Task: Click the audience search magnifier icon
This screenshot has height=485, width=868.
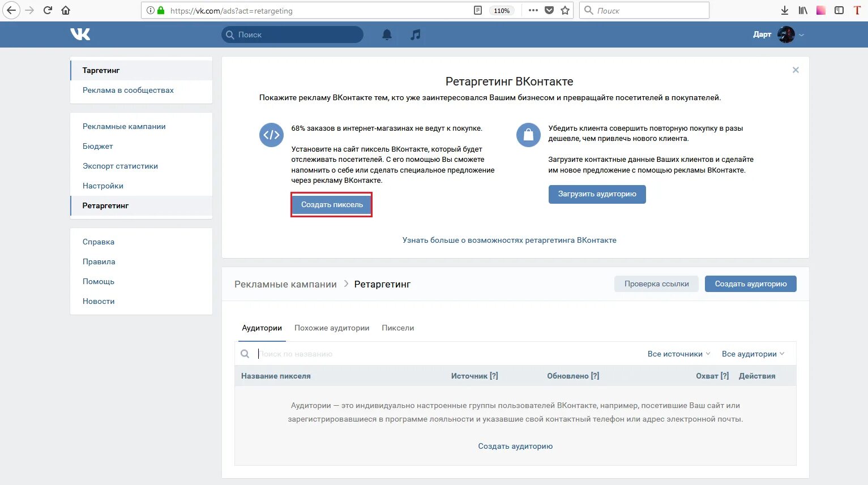Action: (x=245, y=354)
